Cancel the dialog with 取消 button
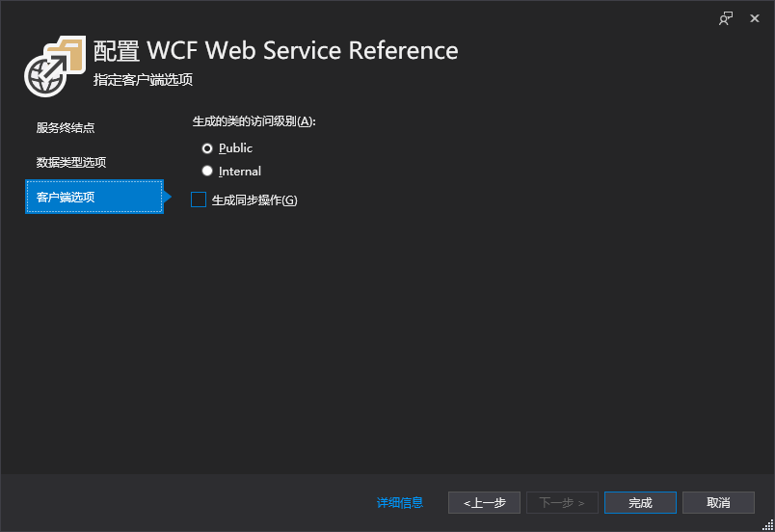Screen dimensions: 775x532 pos(718,503)
